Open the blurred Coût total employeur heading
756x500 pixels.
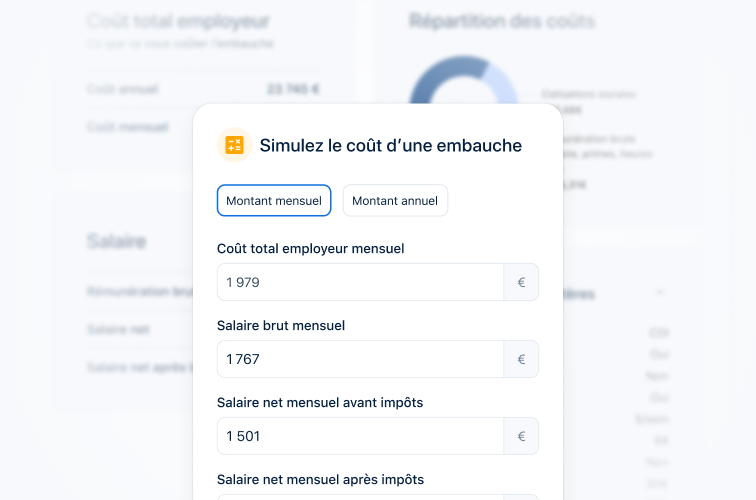[x=178, y=21]
